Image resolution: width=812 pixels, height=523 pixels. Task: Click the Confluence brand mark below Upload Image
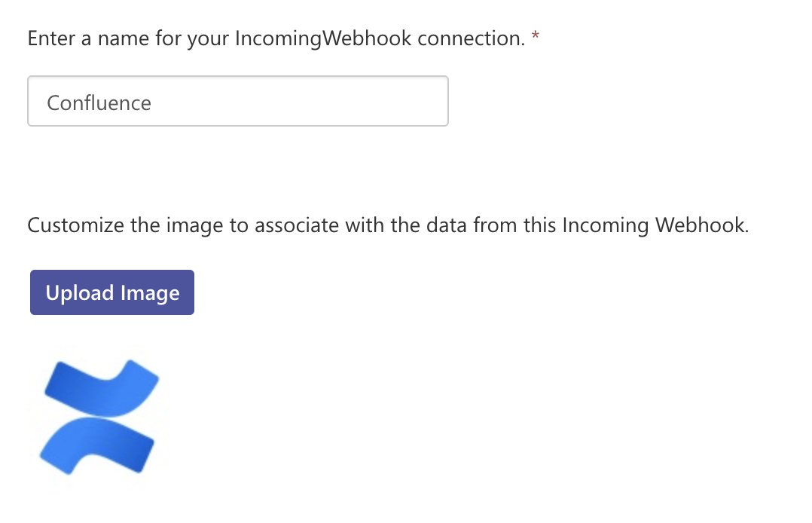point(99,416)
